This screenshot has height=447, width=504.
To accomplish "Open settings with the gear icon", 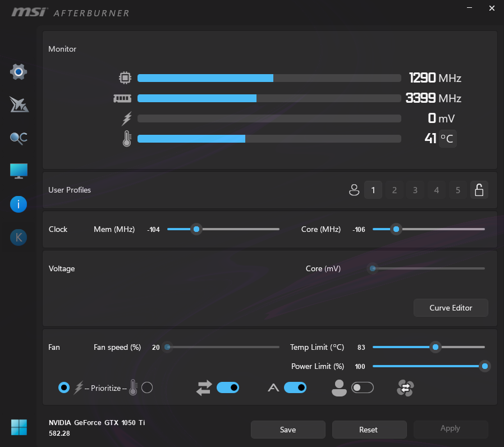I will pos(19,72).
